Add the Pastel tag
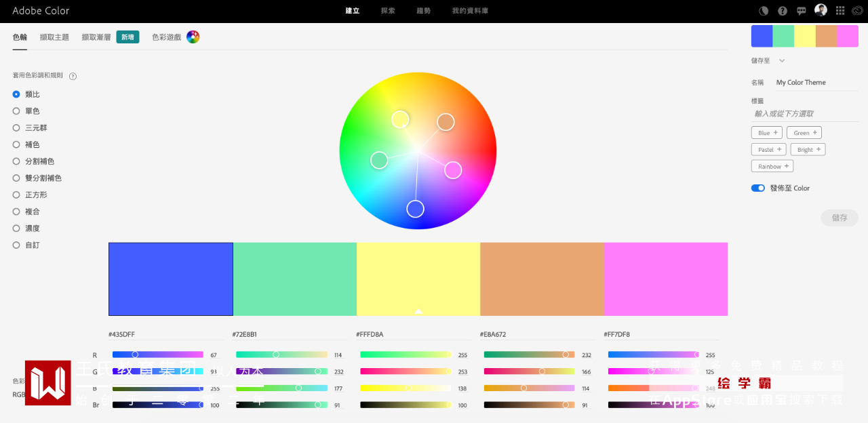The height and width of the screenshot is (423, 868). pyautogui.click(x=769, y=149)
